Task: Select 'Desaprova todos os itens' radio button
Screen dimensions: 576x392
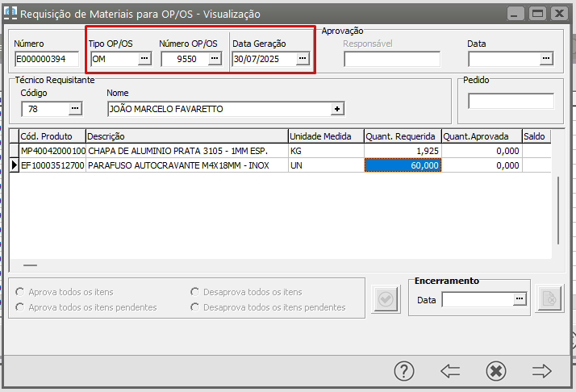Action: 195,292
